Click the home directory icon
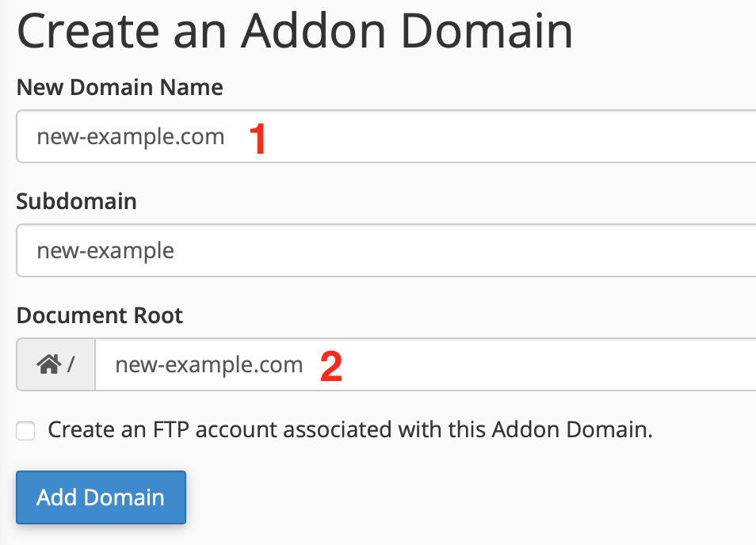The image size is (756, 545). coord(49,365)
